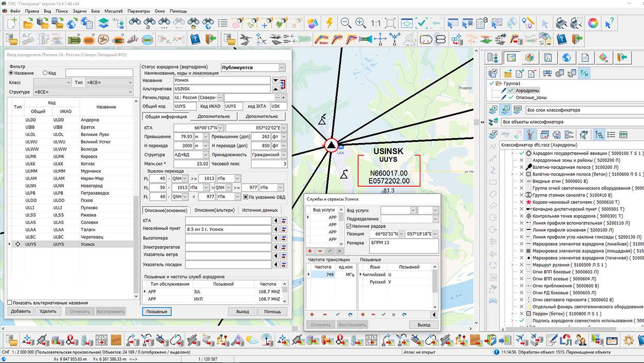This screenshot has width=644, height=363.
Task: Toggle Наличие радара checkbox
Action: 350,226
